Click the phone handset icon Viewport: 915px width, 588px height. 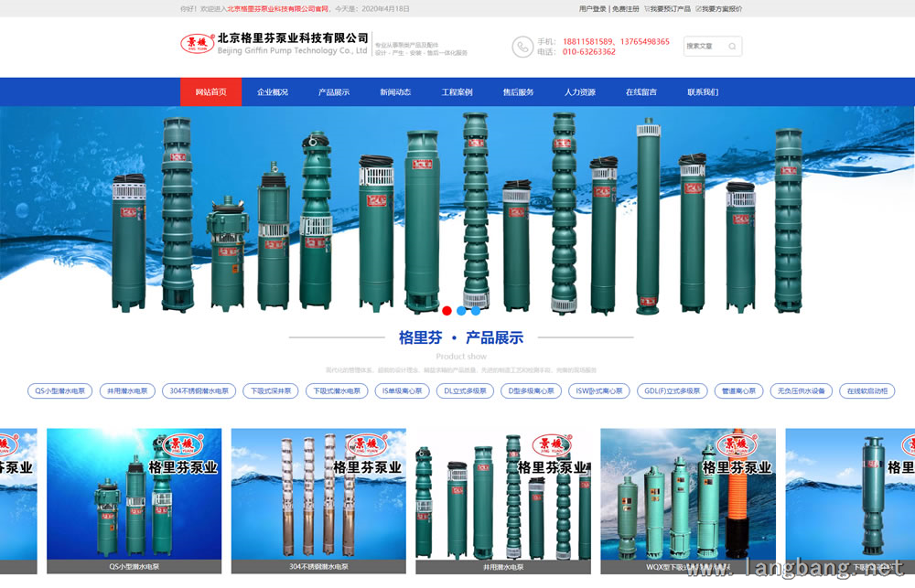(522, 47)
